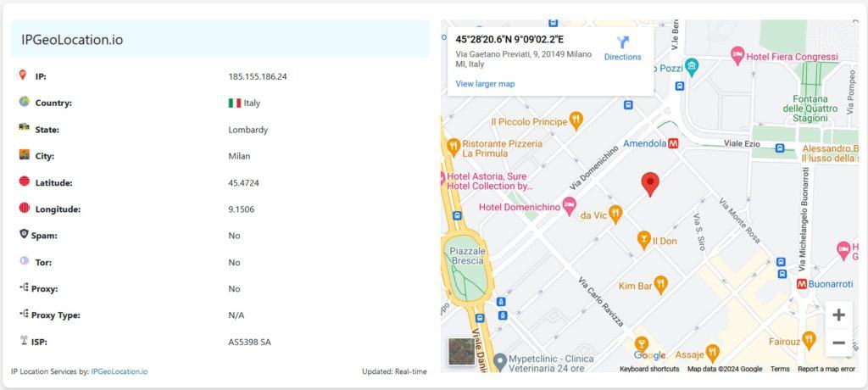The width and height of the screenshot is (868, 390).
Task: Zoom out the map with minus button
Action: [838, 343]
